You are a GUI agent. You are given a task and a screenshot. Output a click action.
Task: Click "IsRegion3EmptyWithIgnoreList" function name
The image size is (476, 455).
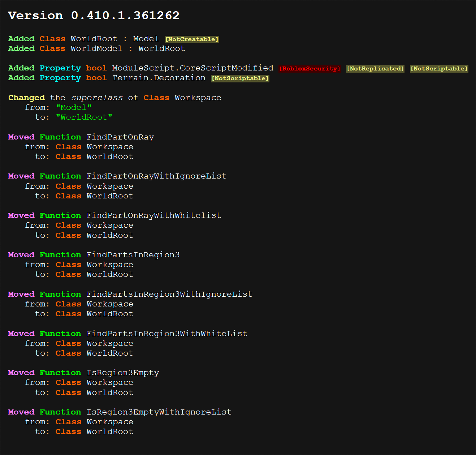point(159,412)
